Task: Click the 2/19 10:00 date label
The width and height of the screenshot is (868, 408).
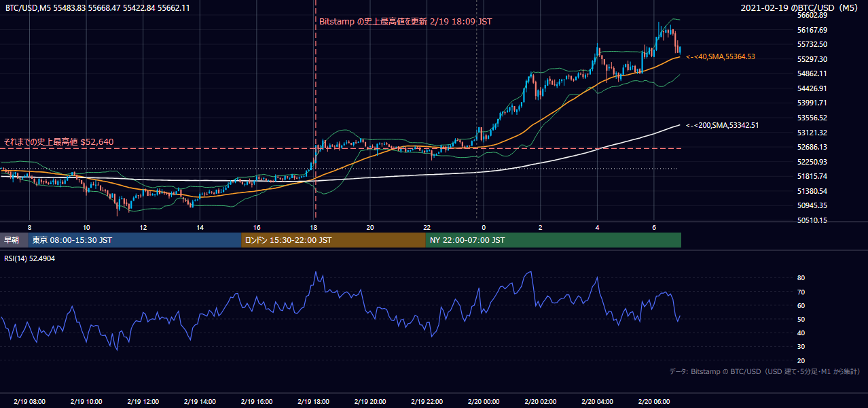Action: (x=86, y=402)
